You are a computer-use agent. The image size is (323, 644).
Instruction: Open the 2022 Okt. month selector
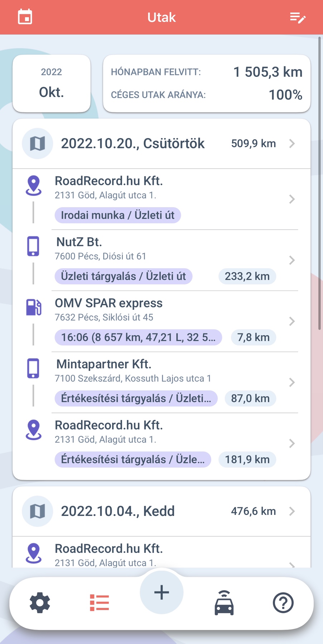coord(52,83)
